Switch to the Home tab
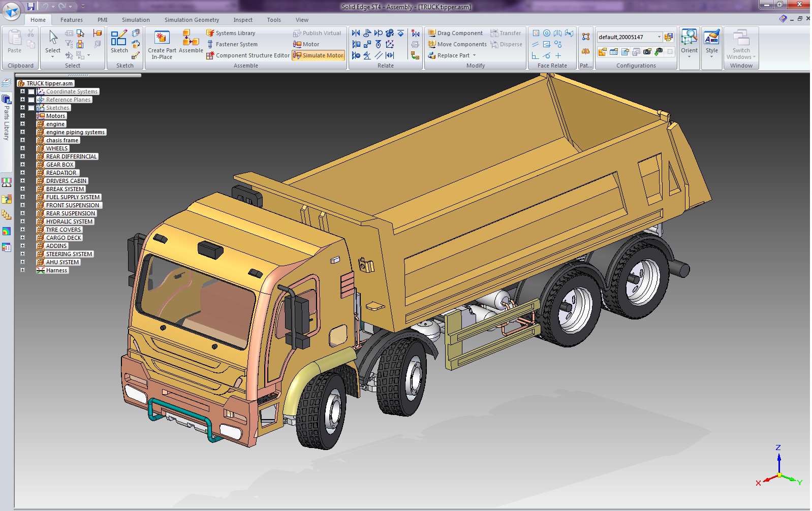This screenshot has height=511, width=812. (x=38, y=20)
